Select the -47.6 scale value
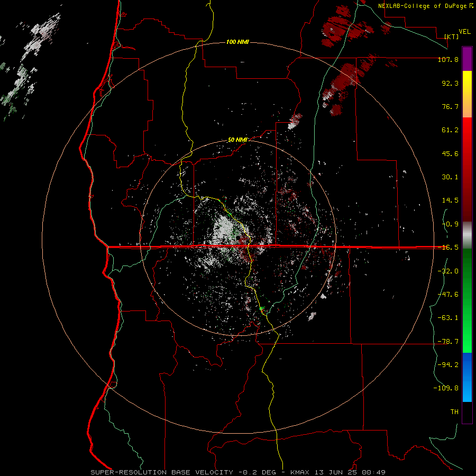 448,295
